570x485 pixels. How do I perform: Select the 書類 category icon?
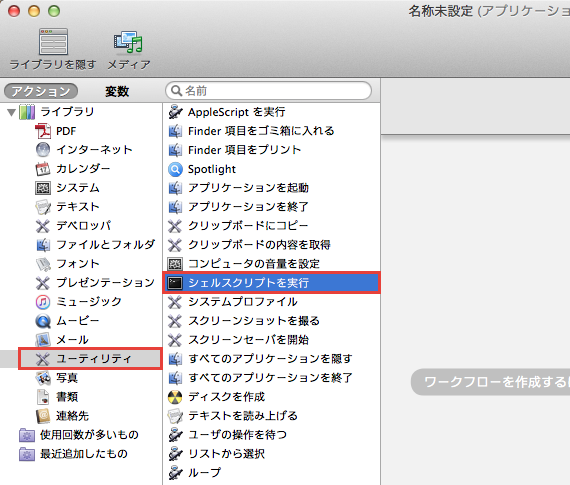coord(43,397)
